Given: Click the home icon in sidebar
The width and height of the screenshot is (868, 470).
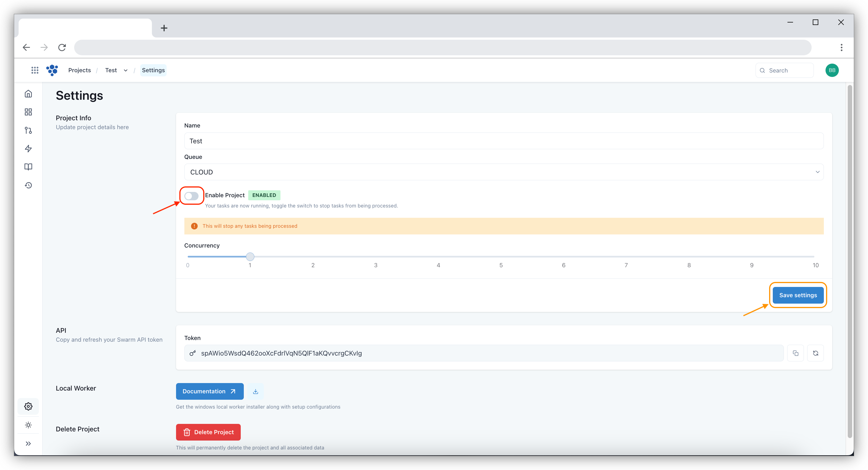Looking at the screenshot, I should tap(28, 94).
